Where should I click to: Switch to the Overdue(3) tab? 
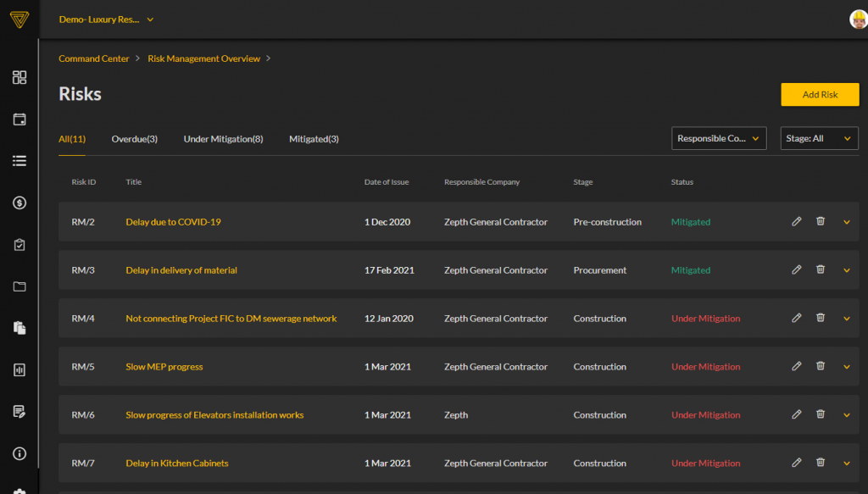click(x=134, y=139)
